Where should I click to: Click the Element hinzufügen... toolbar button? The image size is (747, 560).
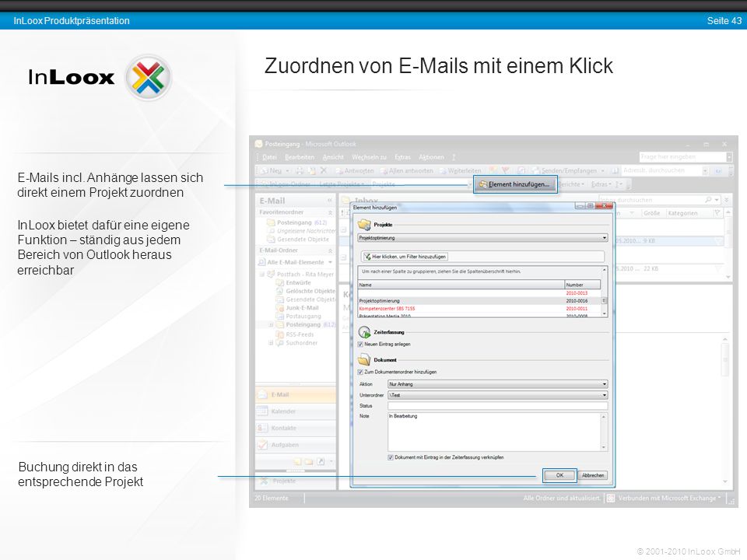pos(515,184)
